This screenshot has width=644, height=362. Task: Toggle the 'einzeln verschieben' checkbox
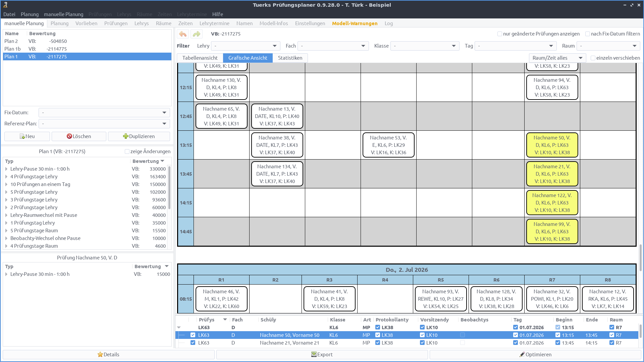pyautogui.click(x=593, y=58)
